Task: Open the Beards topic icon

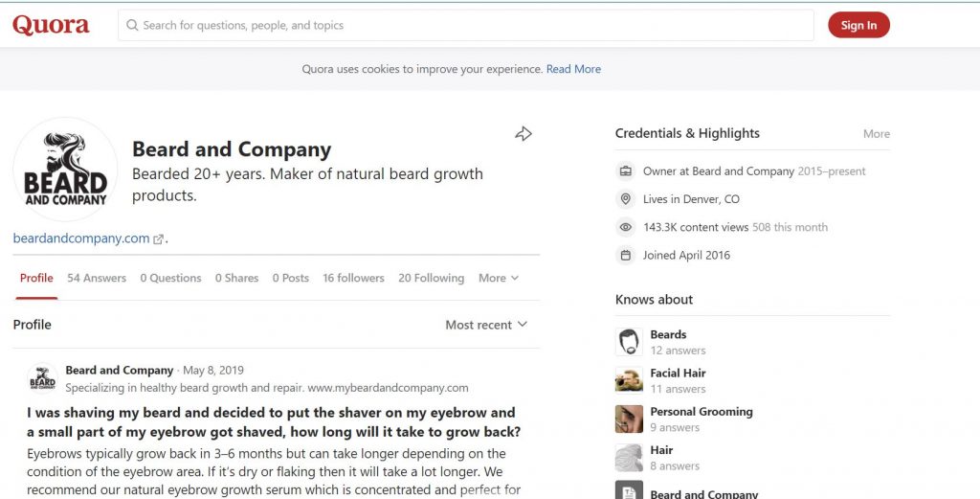Action: coord(629,342)
